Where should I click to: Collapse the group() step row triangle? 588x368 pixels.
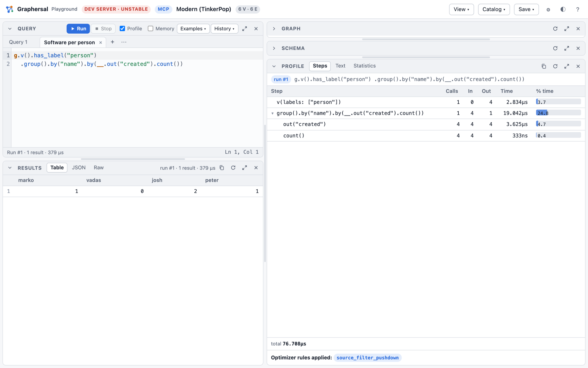tap(272, 114)
